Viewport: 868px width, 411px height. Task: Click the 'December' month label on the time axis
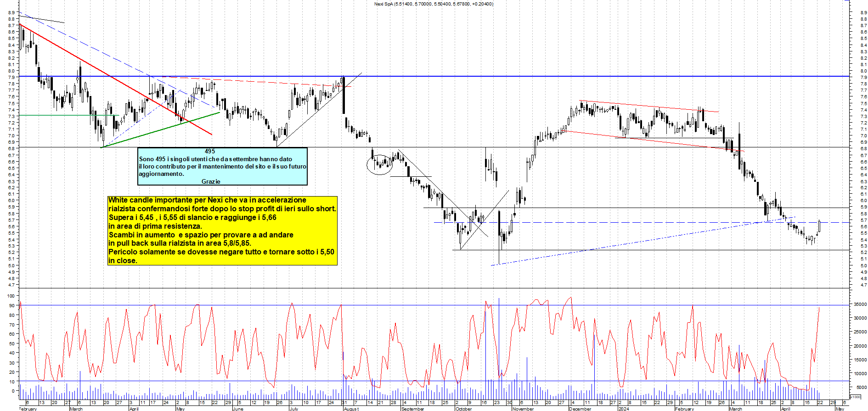(x=580, y=409)
